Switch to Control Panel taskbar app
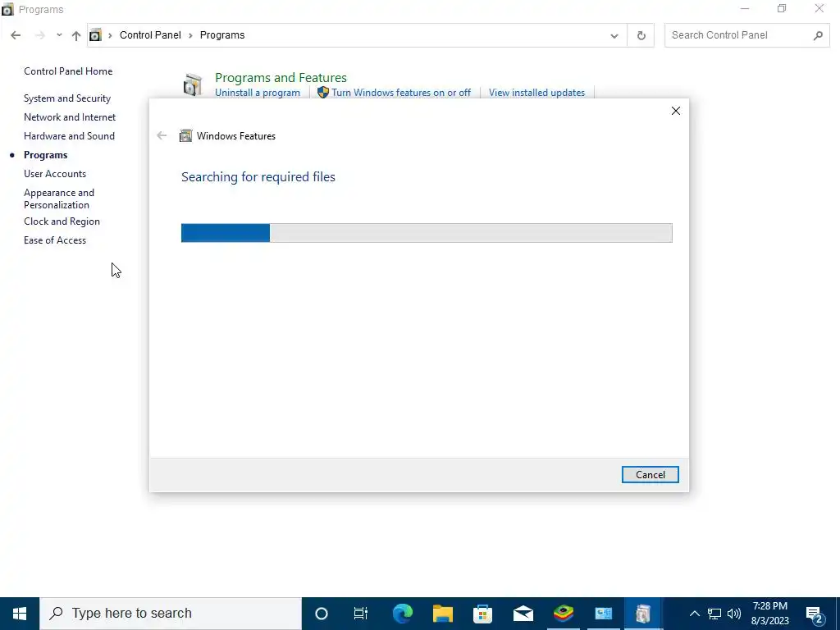The width and height of the screenshot is (840, 630). pyautogui.click(x=603, y=614)
